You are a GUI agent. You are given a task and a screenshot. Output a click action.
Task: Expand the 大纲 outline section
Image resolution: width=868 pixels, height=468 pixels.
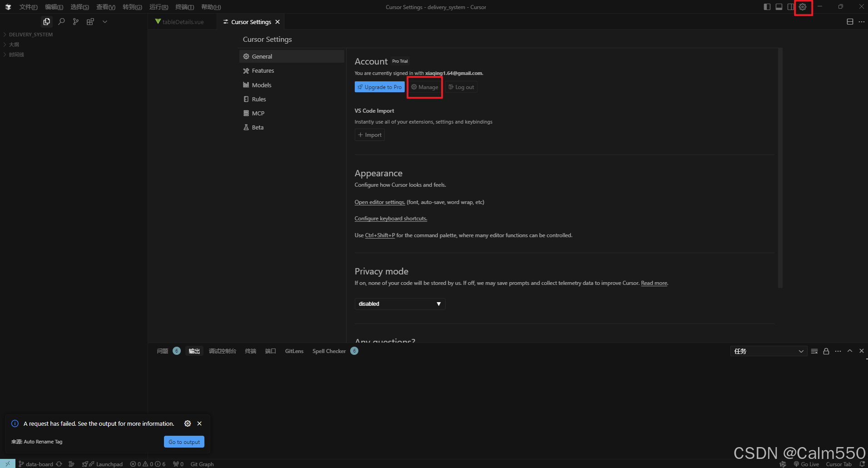[74, 45]
